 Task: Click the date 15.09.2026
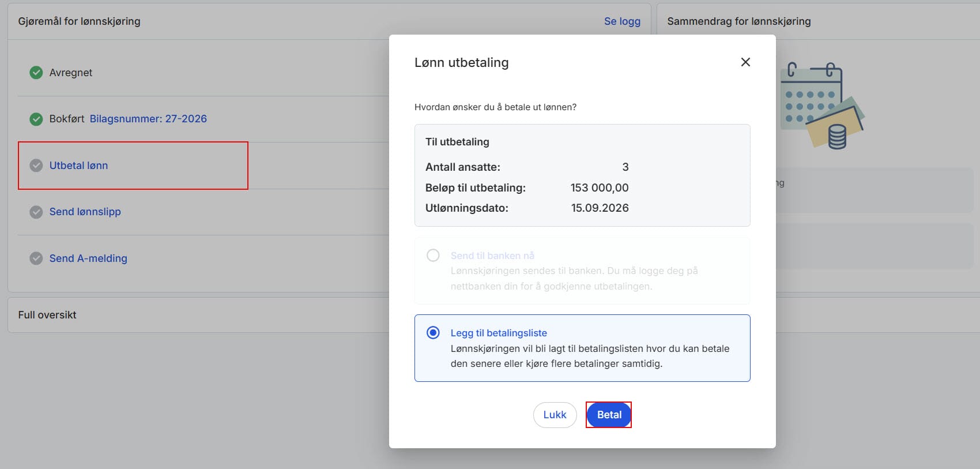[600, 208]
